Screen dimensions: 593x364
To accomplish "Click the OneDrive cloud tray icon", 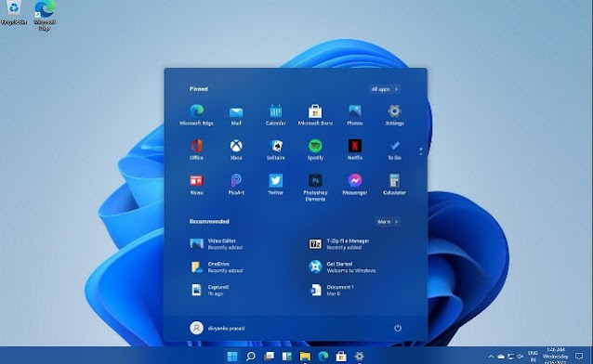I will pos(501,356).
